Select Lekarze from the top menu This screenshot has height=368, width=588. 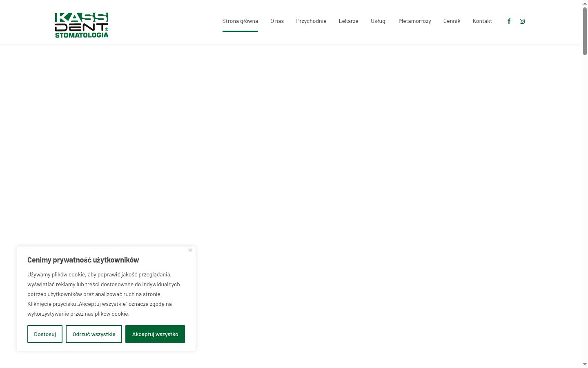coord(349,21)
